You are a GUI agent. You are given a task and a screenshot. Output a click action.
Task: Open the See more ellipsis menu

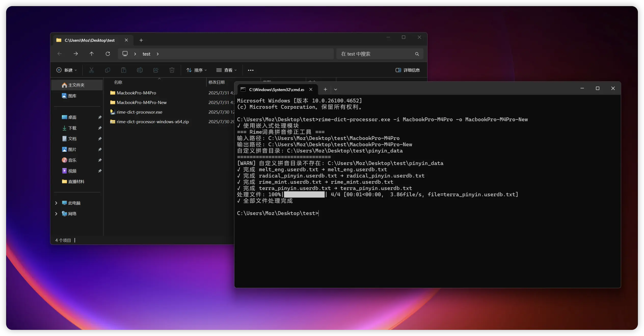251,70
